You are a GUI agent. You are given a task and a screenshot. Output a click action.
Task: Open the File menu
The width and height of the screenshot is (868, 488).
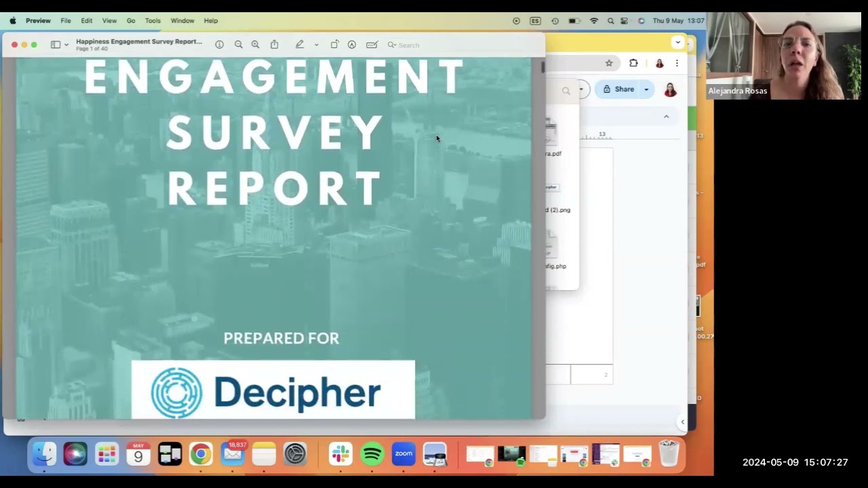click(66, 21)
